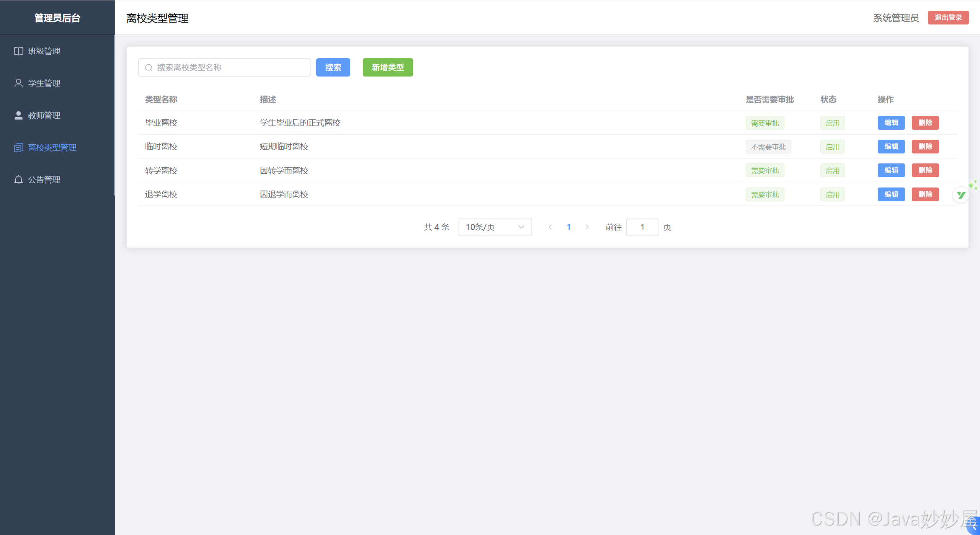Screen dimensions: 980x535
Task: Click the solid user icon beside 教师管理
Action: [x=18, y=115]
